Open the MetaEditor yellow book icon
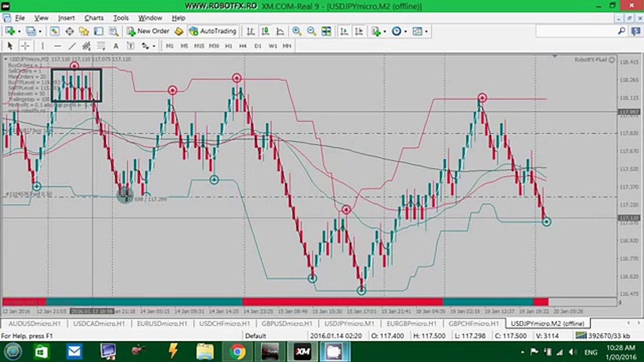The width and height of the screenshot is (644, 362). [x=179, y=31]
